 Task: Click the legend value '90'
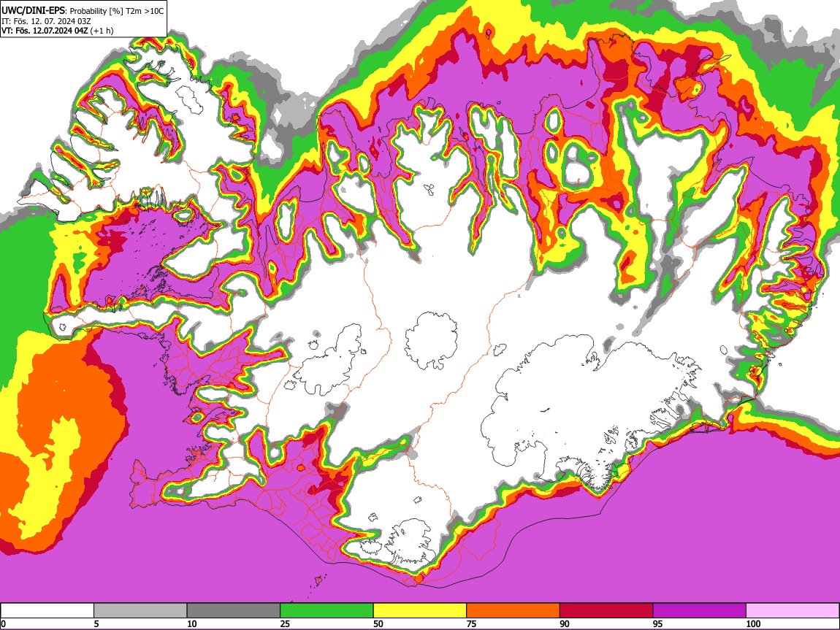coord(565,623)
